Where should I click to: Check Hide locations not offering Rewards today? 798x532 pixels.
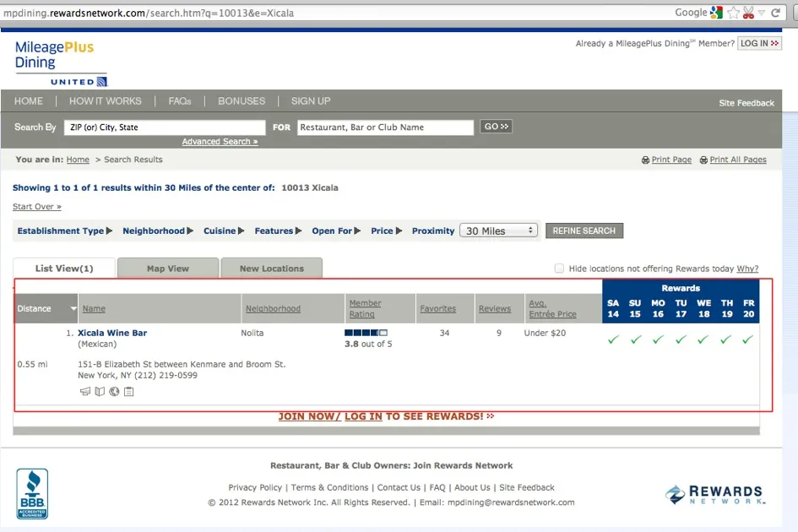559,269
